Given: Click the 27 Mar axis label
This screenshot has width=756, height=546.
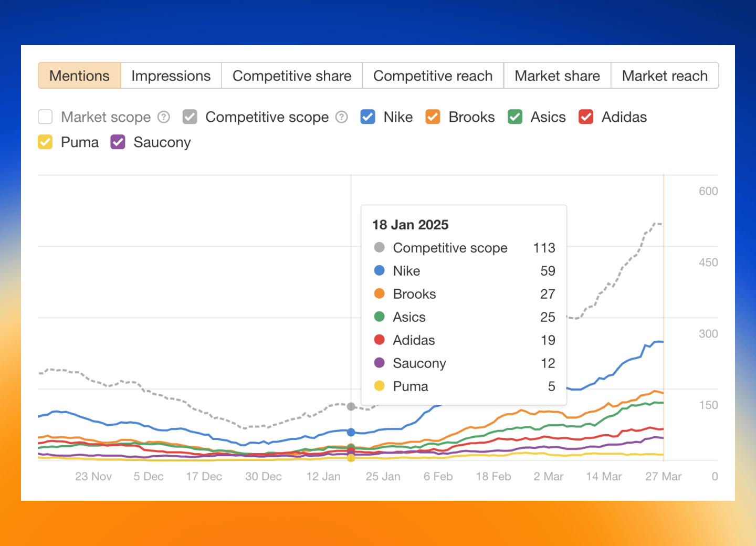Looking at the screenshot, I should tap(663, 476).
